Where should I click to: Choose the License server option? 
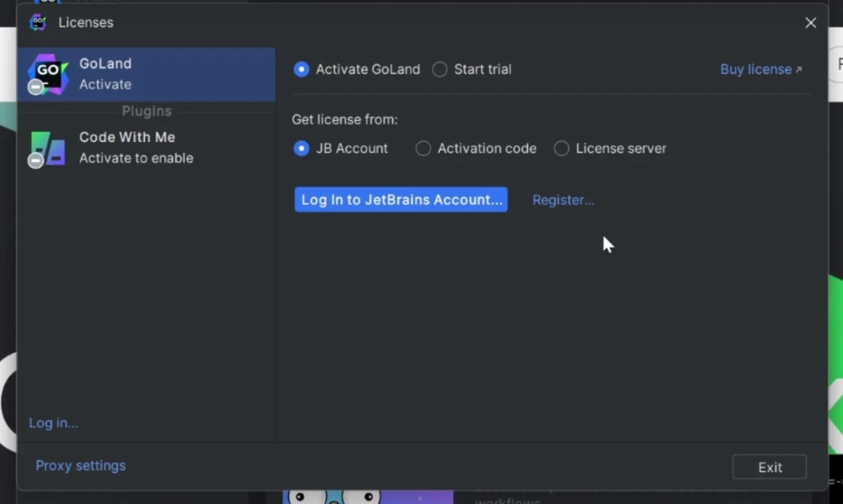pos(562,148)
